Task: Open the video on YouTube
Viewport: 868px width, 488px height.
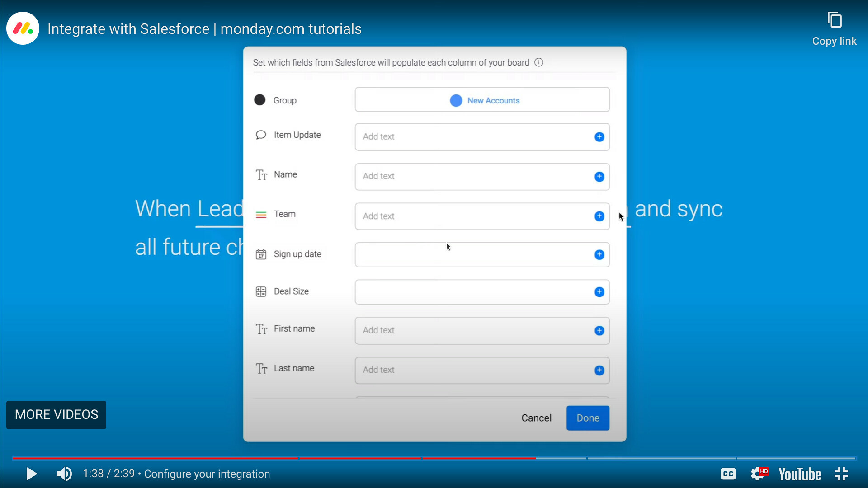Action: pyautogui.click(x=800, y=474)
